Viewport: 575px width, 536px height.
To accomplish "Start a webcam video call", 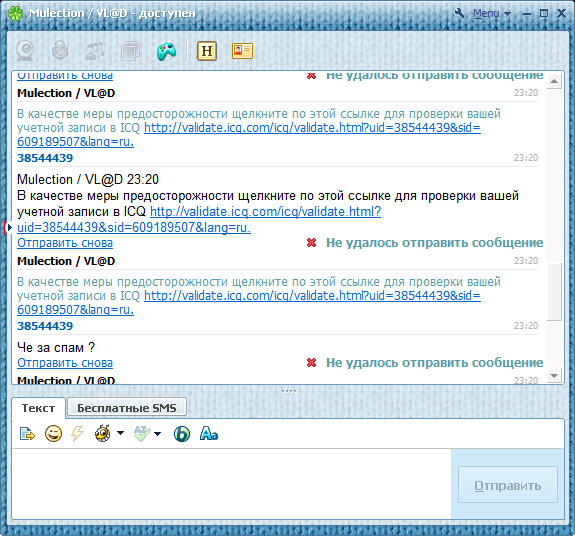I will click(25, 51).
